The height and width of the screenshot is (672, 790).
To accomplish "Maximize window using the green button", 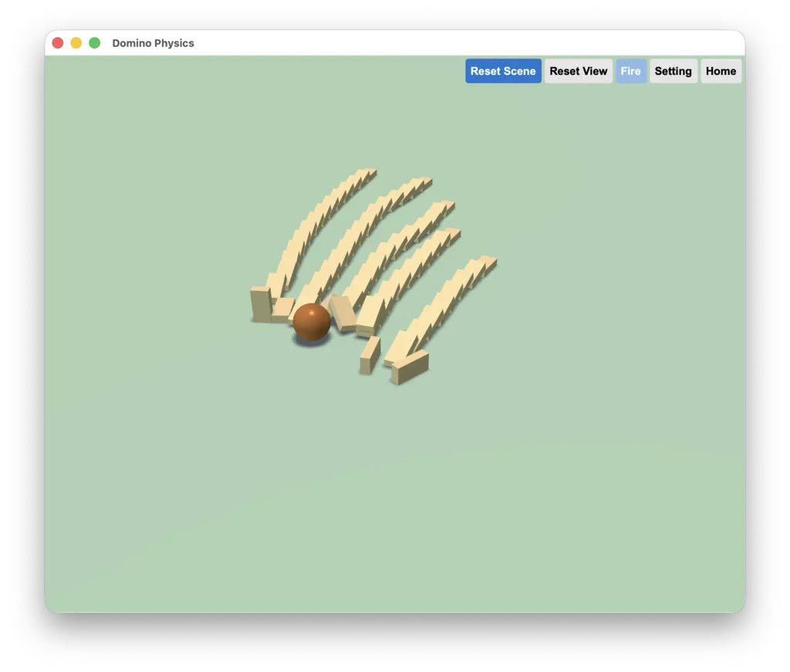I will 94,42.
